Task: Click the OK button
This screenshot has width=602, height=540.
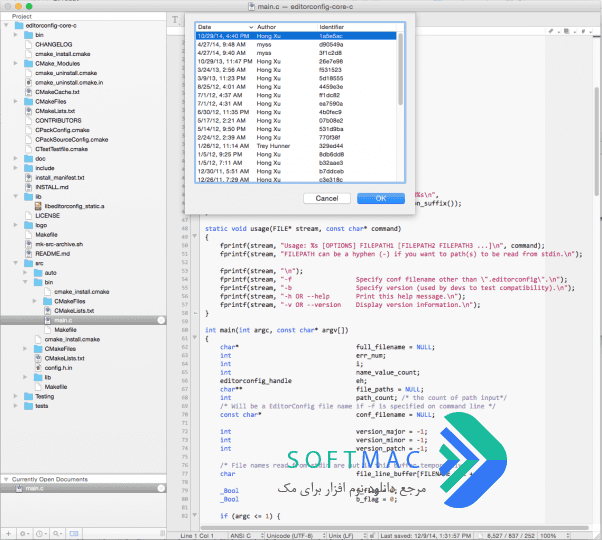Action: 380,198
